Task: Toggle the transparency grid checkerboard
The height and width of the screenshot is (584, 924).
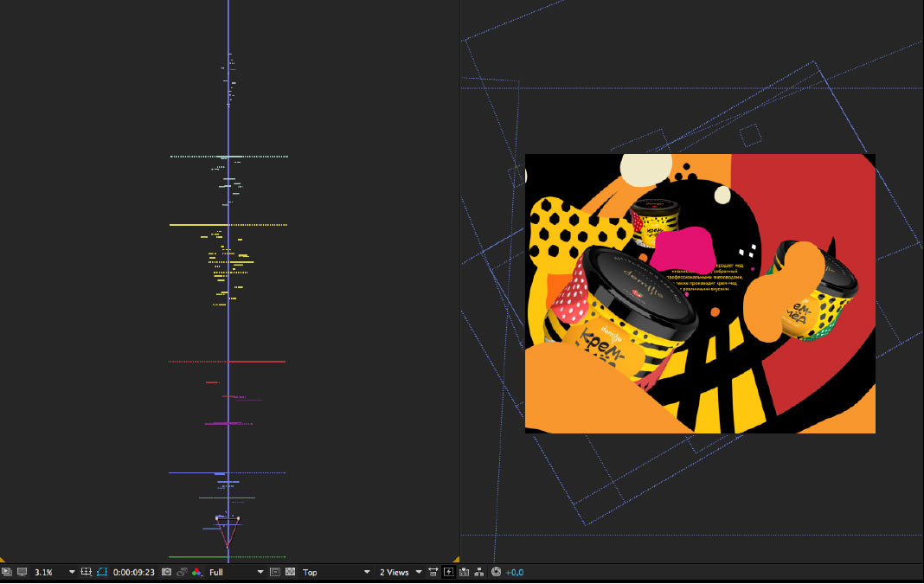Action: (290, 572)
